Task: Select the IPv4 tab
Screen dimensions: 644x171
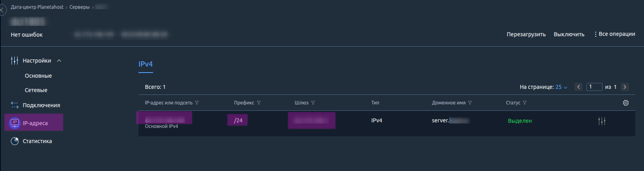Action: point(145,64)
